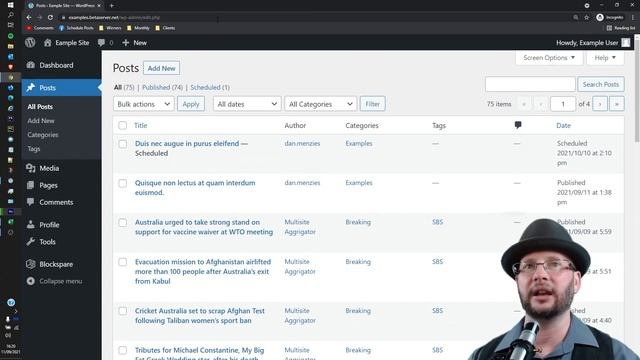The height and width of the screenshot is (360, 640).
Task: Click the Collapse menu arrow icon
Action: point(31,281)
